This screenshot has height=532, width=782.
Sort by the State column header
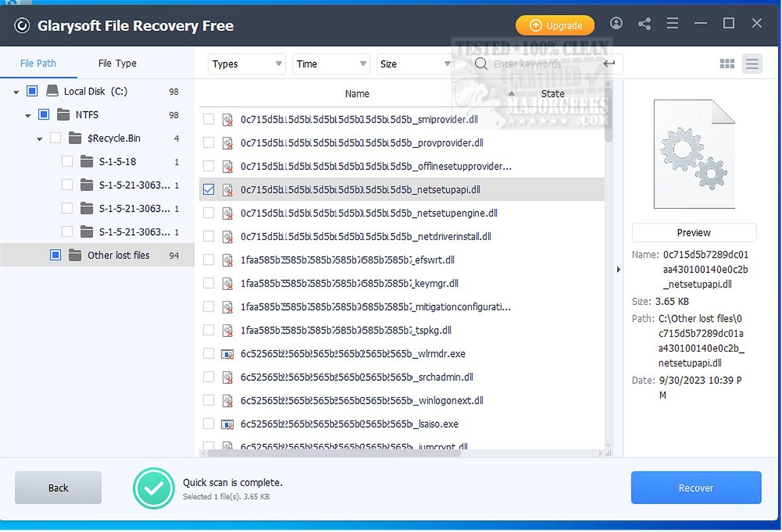point(553,93)
